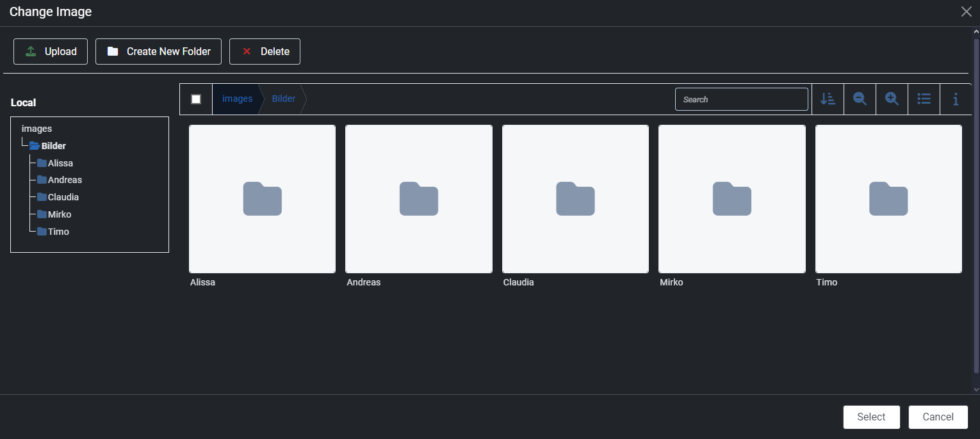
Task: Confirm with the Select button
Action: [x=871, y=417]
